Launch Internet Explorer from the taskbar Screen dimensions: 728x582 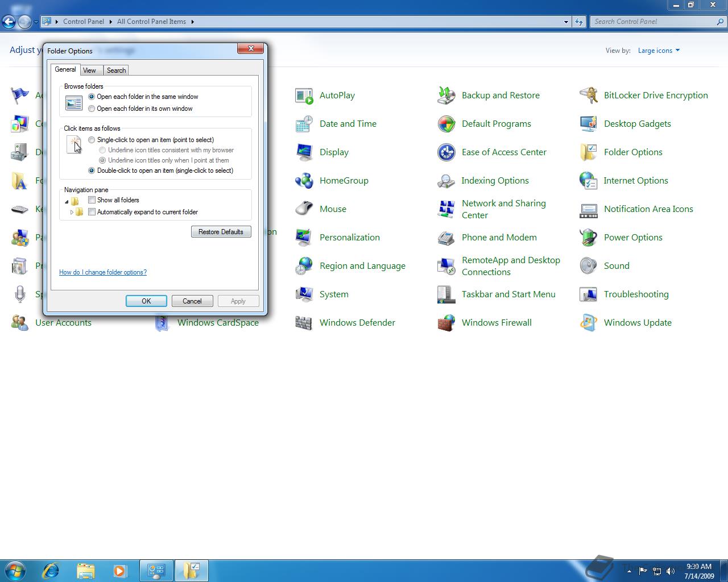[x=51, y=570]
